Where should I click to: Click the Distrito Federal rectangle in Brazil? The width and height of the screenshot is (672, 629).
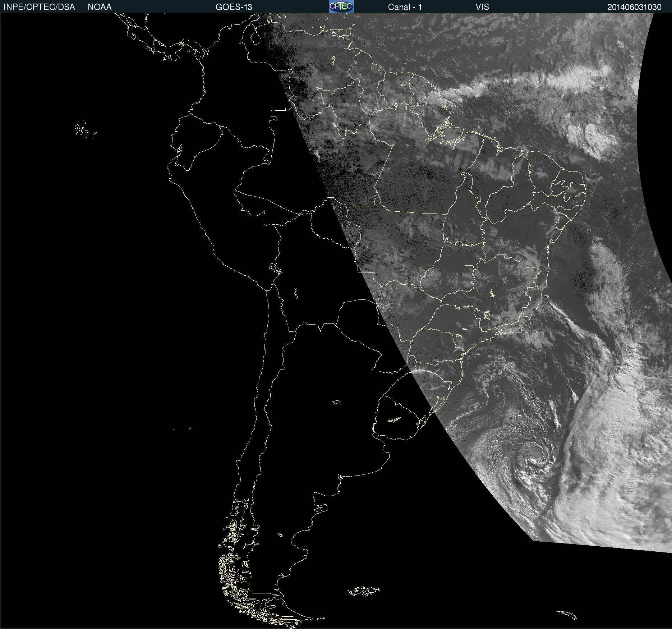click(469, 267)
